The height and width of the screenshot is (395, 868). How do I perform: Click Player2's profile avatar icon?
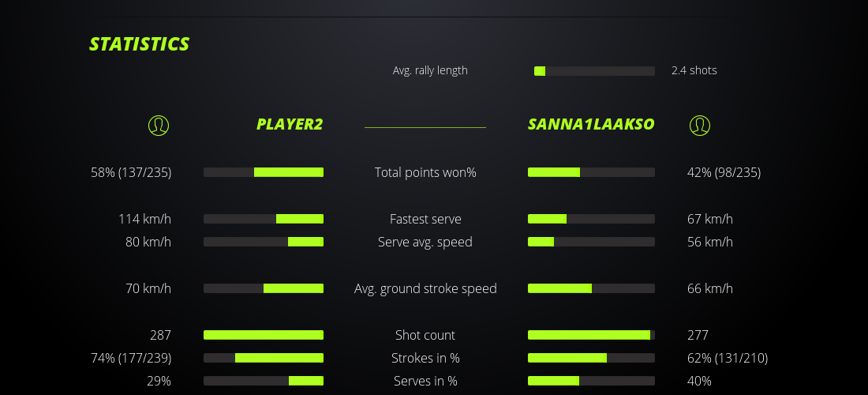point(159,125)
